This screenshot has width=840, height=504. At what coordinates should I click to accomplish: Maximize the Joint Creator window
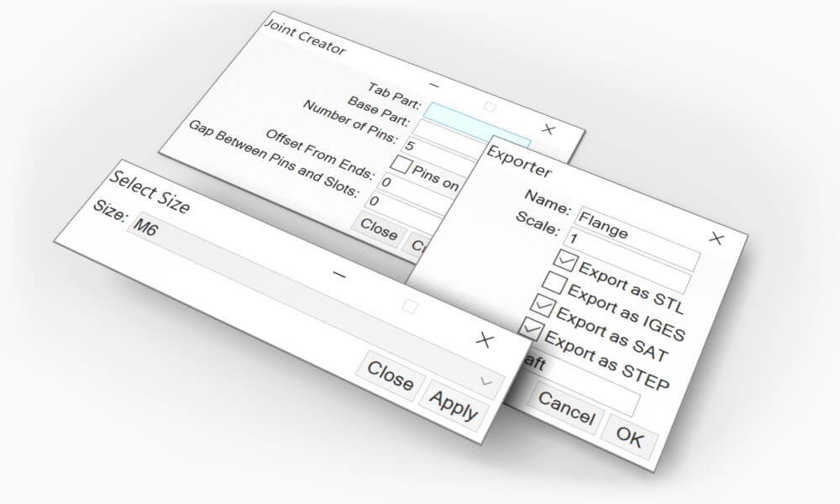pyautogui.click(x=489, y=107)
